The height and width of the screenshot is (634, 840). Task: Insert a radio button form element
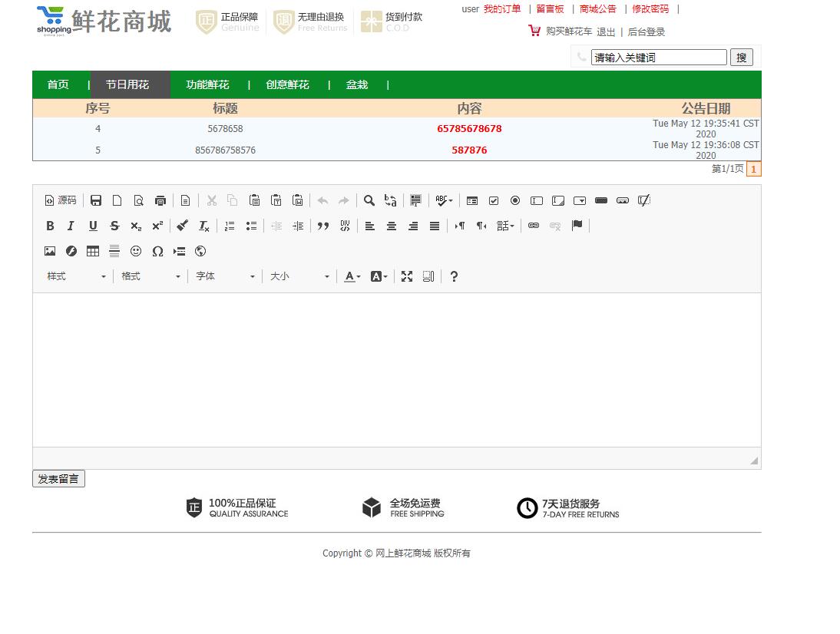pyautogui.click(x=515, y=200)
